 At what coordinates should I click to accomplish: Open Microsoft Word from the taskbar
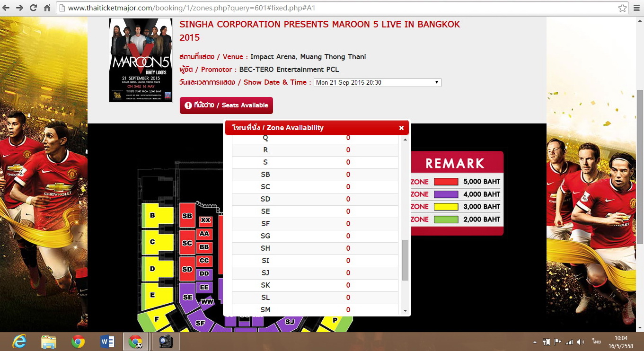(x=107, y=341)
